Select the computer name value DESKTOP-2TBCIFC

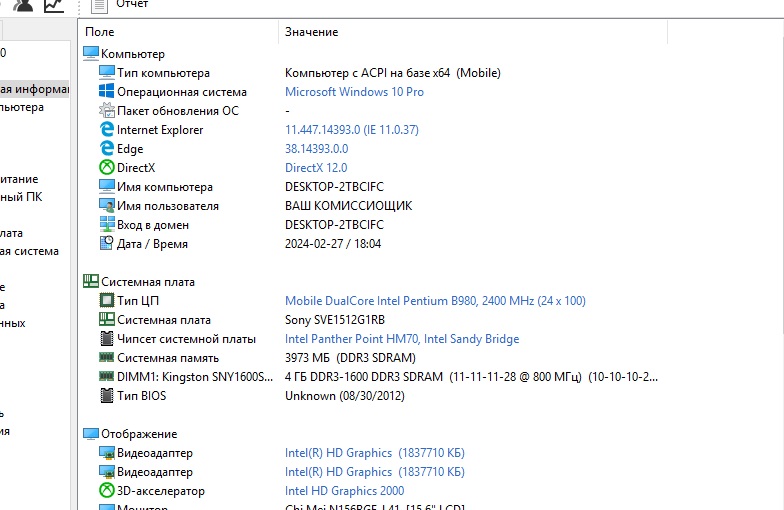pyautogui.click(x=334, y=186)
